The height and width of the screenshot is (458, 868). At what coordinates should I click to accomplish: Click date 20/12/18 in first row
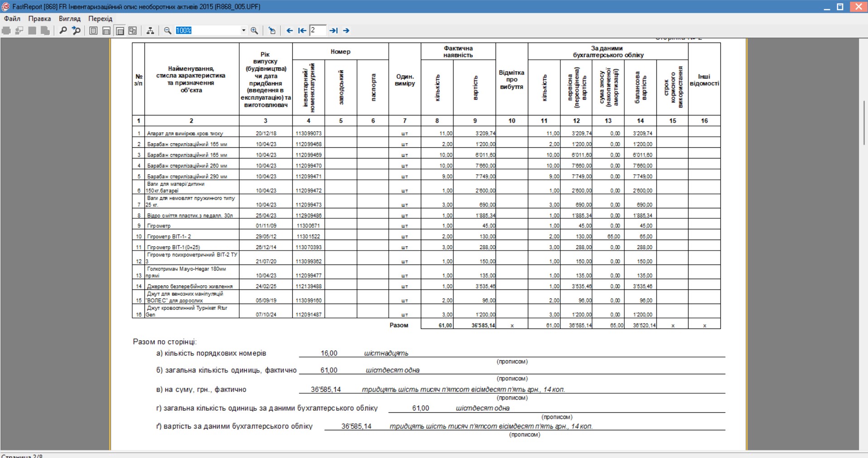pyautogui.click(x=266, y=134)
